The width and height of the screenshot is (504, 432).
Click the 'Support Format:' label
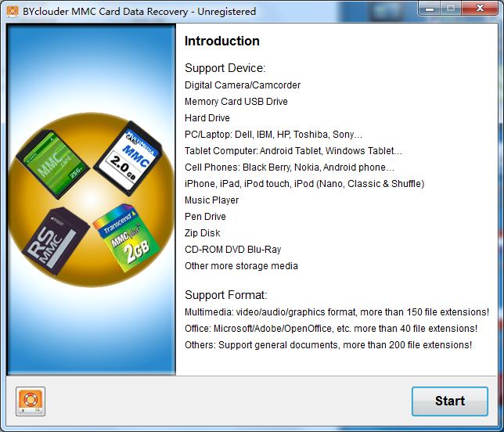tap(226, 295)
